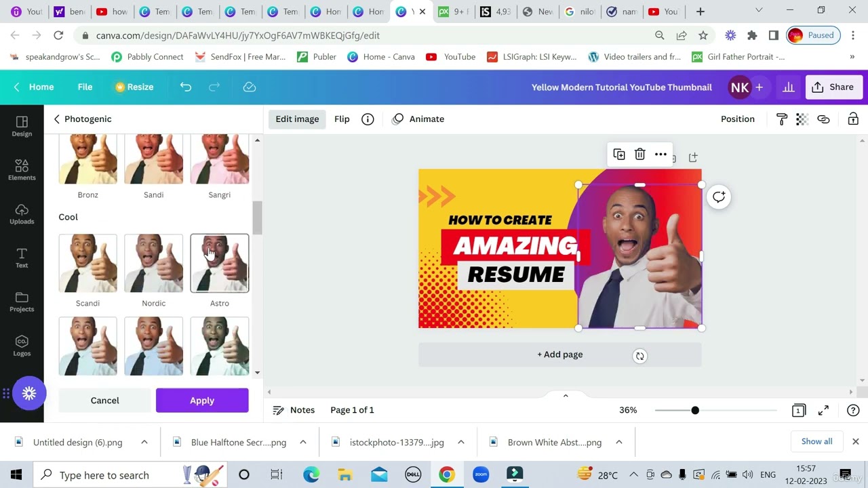868x488 pixels.
Task: Delete the selected image with trash icon
Action: tap(639, 155)
